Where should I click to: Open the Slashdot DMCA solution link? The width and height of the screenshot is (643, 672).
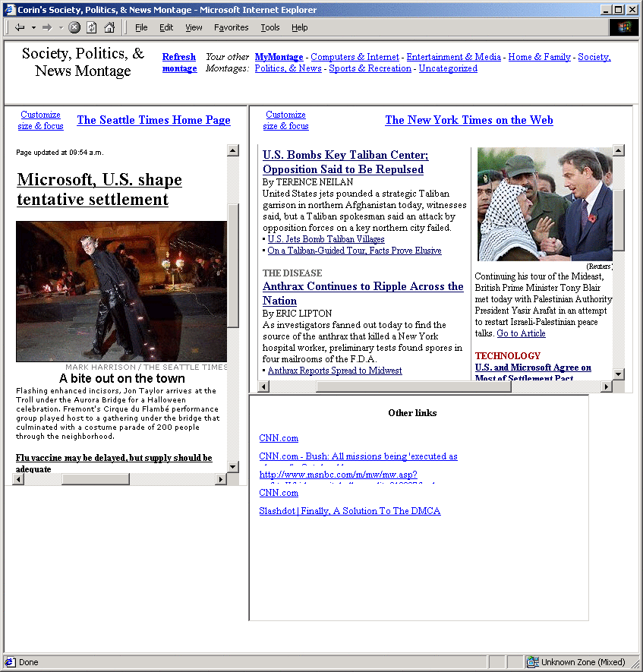click(x=349, y=511)
